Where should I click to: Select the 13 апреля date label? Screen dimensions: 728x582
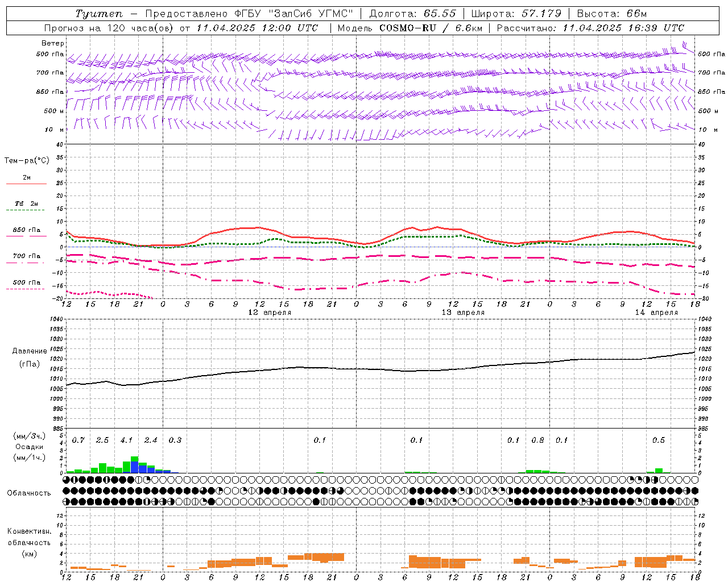pos(463,313)
